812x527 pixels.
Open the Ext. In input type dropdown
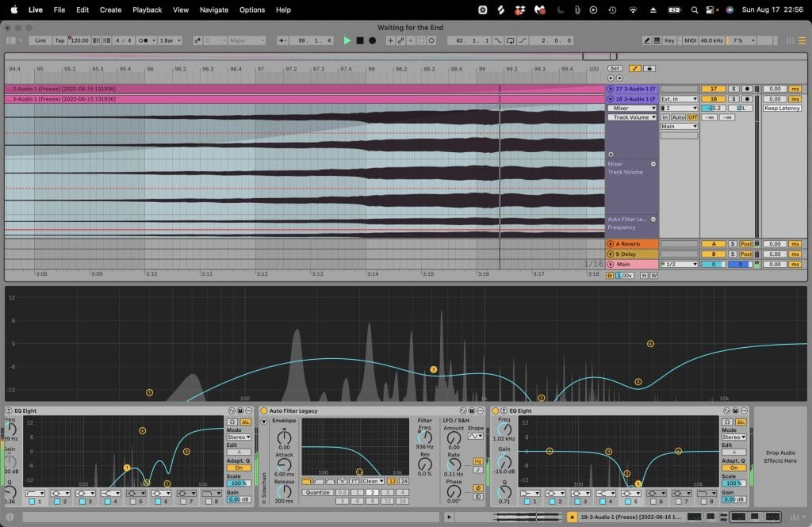click(680, 99)
